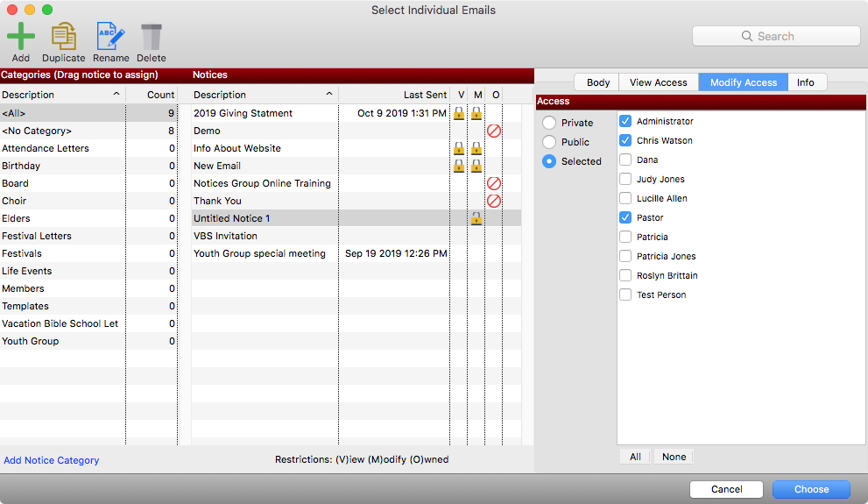Click the modify lock icon on Untitled Notice 1
Screen dimensions: 868x504
coord(476,218)
